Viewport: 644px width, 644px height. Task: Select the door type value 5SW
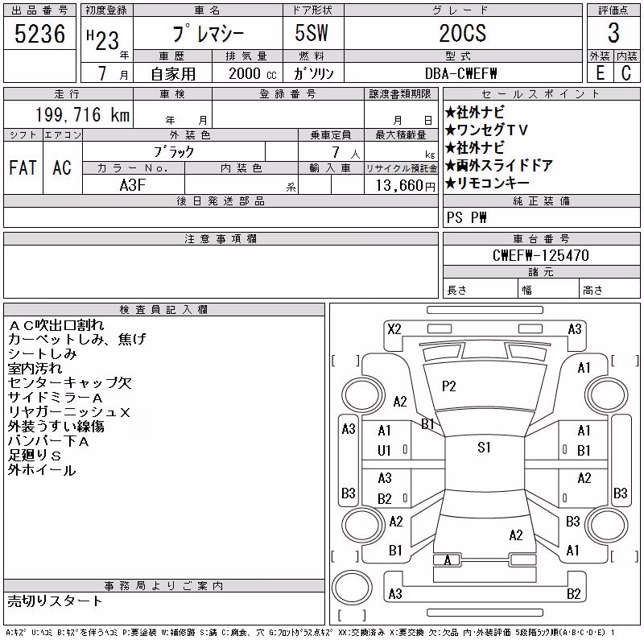click(x=312, y=33)
